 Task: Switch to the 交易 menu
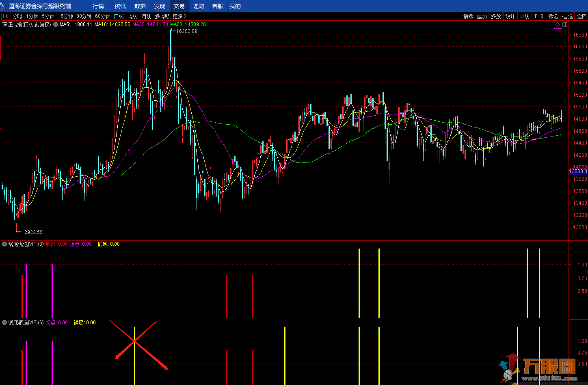coord(179,6)
